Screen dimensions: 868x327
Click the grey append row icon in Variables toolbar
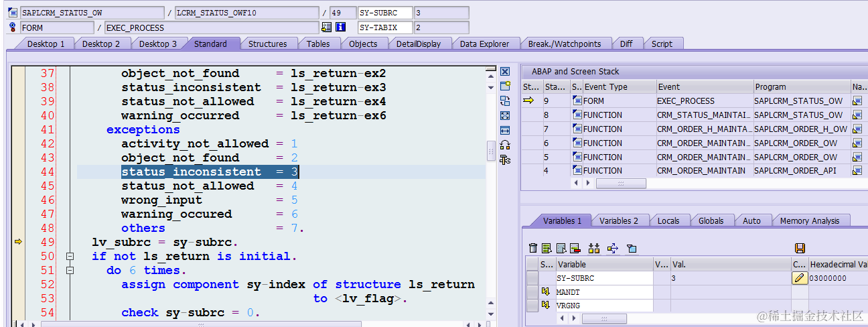click(561, 249)
